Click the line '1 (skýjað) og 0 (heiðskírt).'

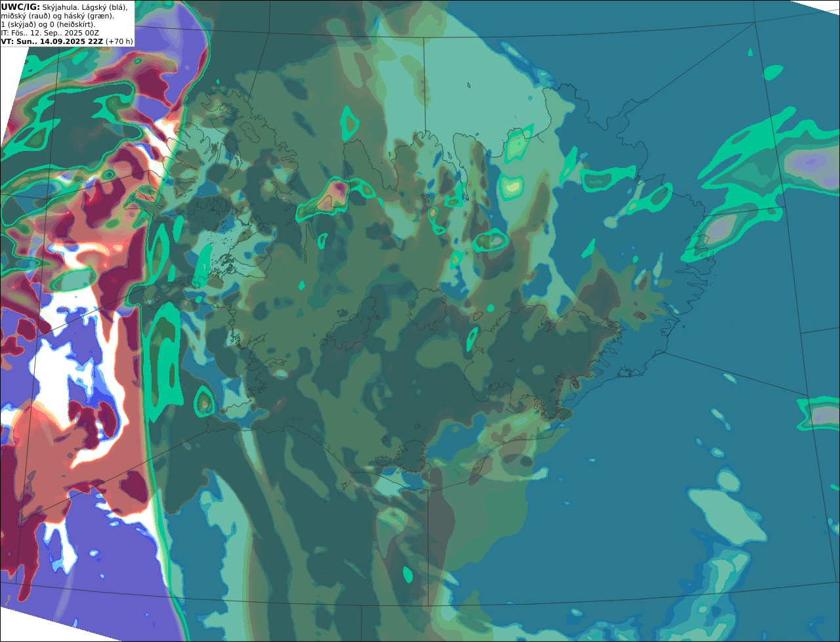[48, 24]
